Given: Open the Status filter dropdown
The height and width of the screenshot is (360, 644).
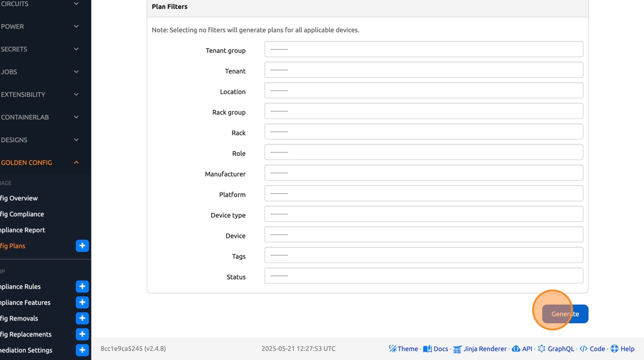Looking at the screenshot, I should (x=423, y=276).
